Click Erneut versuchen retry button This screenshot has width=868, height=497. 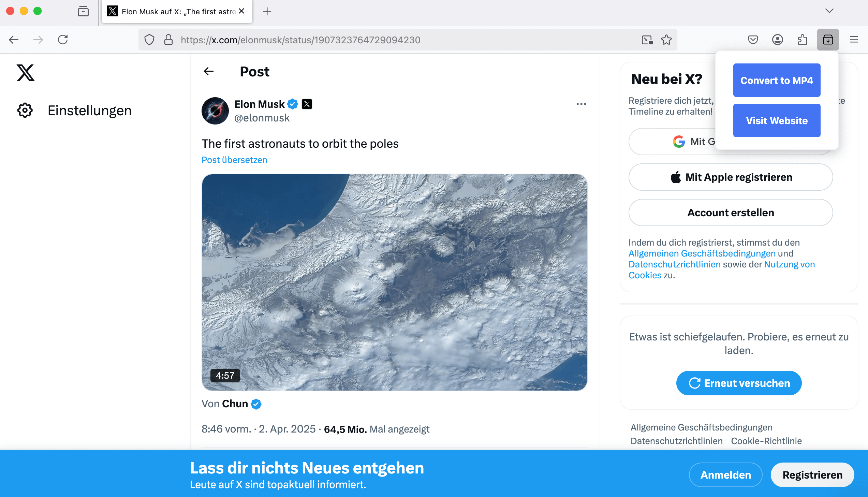pyautogui.click(x=739, y=383)
